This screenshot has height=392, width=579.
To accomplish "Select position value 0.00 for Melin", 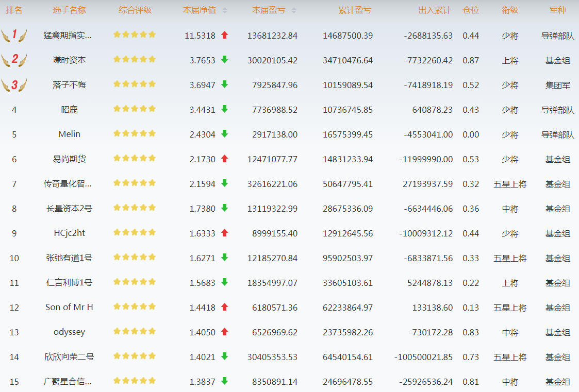I will click(471, 134).
